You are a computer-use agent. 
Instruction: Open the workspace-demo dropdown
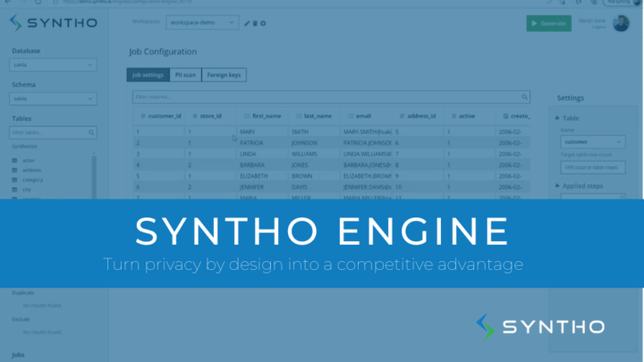pyautogui.click(x=202, y=22)
